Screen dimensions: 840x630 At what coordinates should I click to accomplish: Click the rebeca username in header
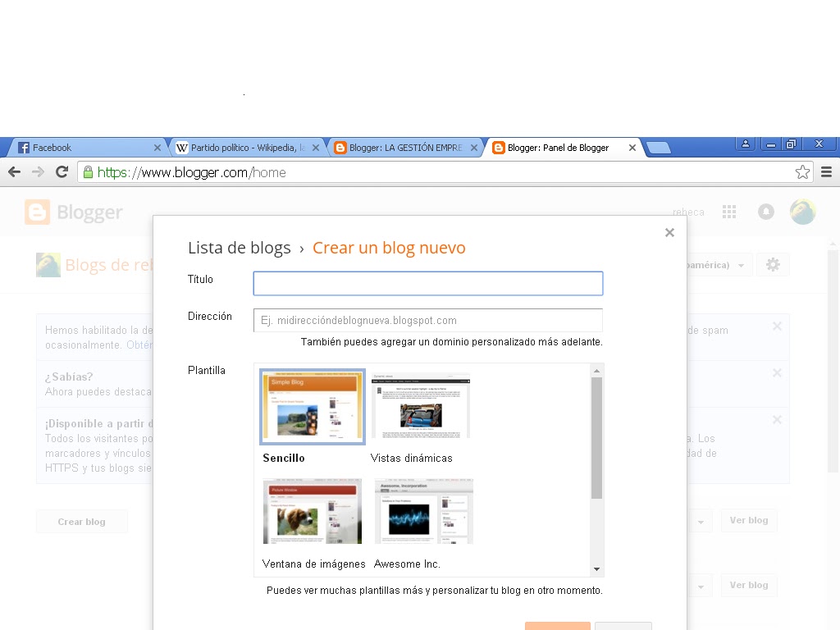pos(688,212)
